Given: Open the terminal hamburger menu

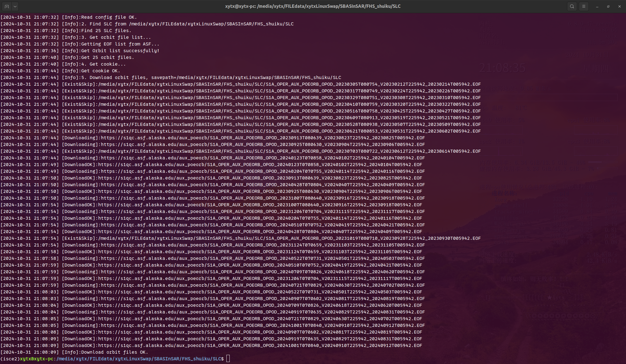Looking at the screenshot, I should pyautogui.click(x=584, y=6).
